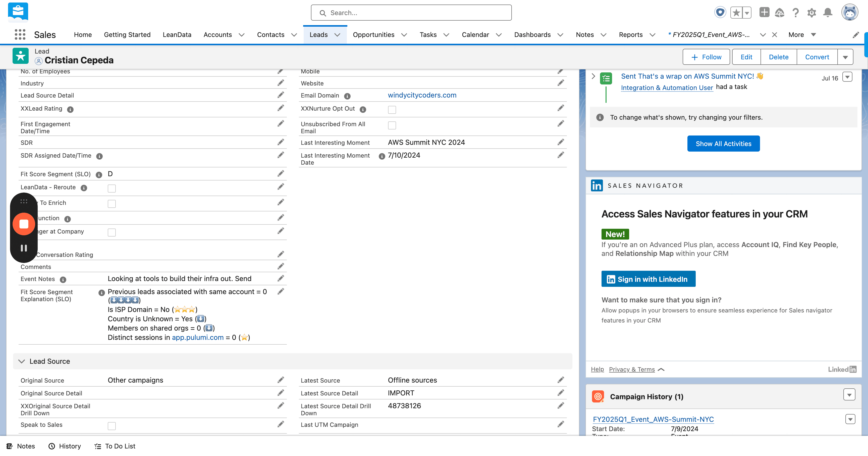The width and height of the screenshot is (868, 456).
Task: Close the FY2025Q1_Event_AWS tab
Action: click(774, 35)
